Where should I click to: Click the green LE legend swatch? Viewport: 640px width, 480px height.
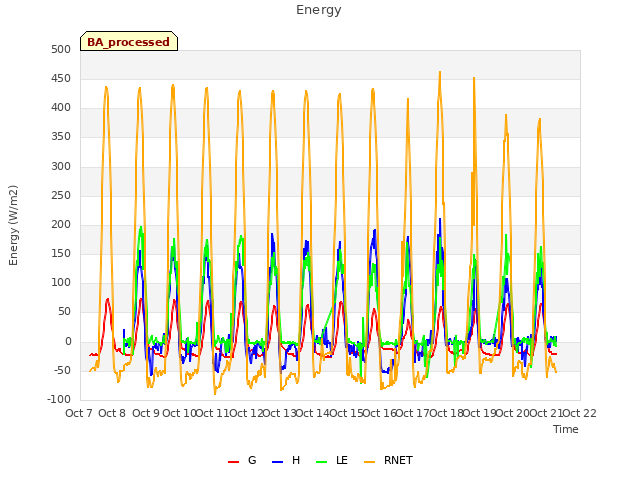click(x=322, y=462)
